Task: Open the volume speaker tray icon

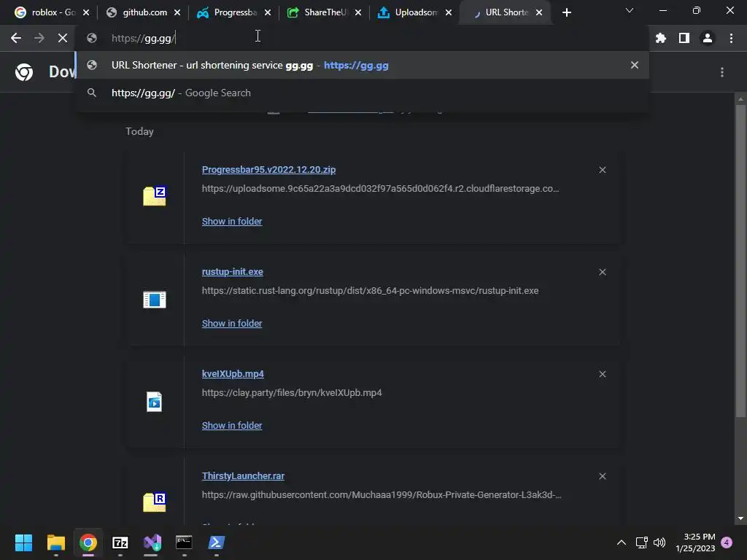Action: click(x=659, y=542)
